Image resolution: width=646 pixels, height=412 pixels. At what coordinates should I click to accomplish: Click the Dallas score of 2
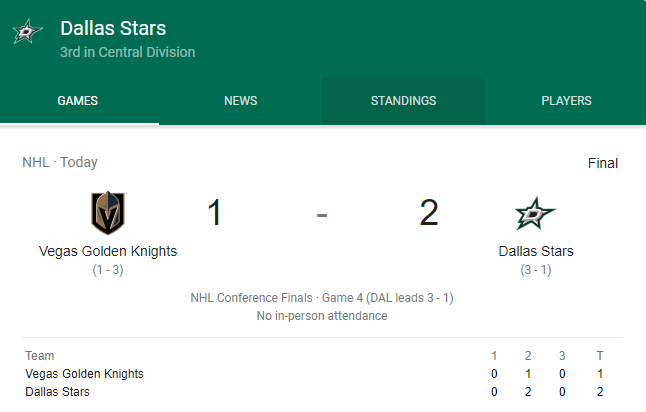coord(429,213)
